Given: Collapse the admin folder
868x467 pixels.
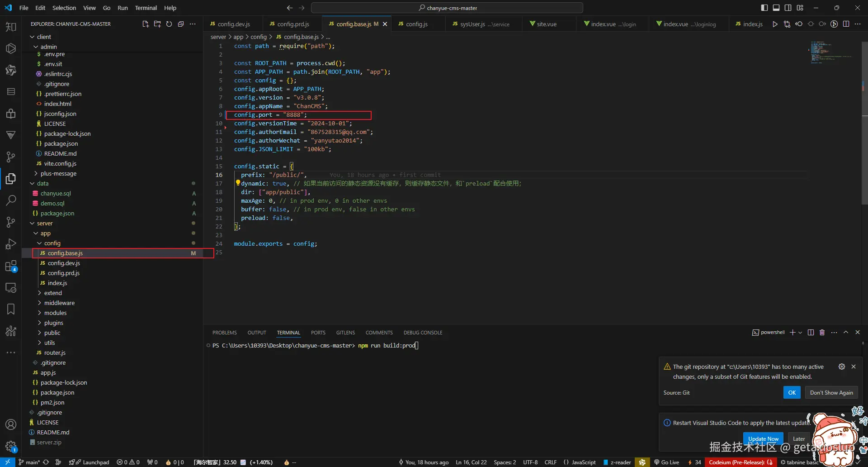Looking at the screenshot, I should pyautogui.click(x=36, y=47).
